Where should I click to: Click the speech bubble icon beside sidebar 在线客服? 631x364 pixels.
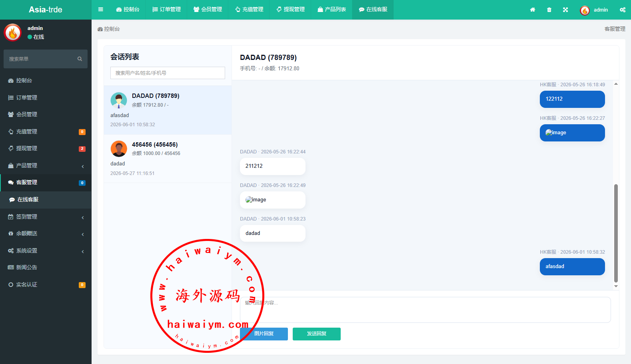(x=12, y=199)
